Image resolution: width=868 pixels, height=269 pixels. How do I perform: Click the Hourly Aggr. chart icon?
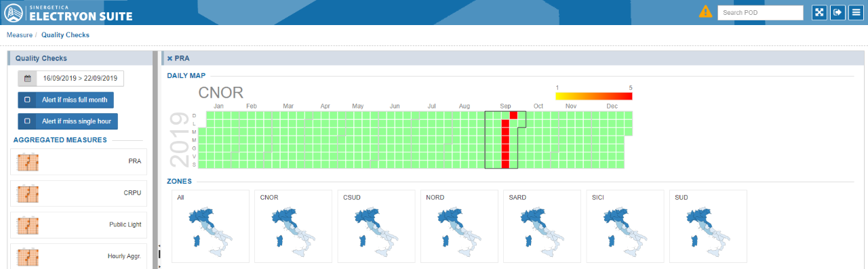click(x=27, y=256)
